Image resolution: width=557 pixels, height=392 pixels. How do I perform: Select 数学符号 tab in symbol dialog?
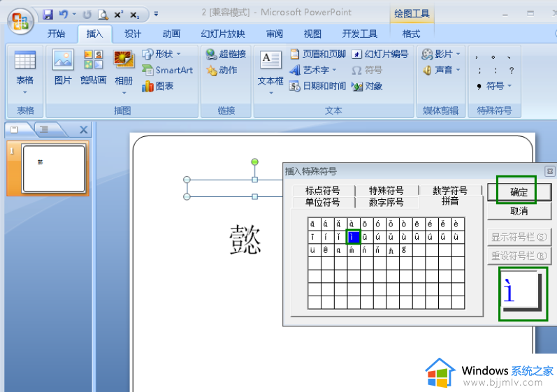[x=450, y=190]
